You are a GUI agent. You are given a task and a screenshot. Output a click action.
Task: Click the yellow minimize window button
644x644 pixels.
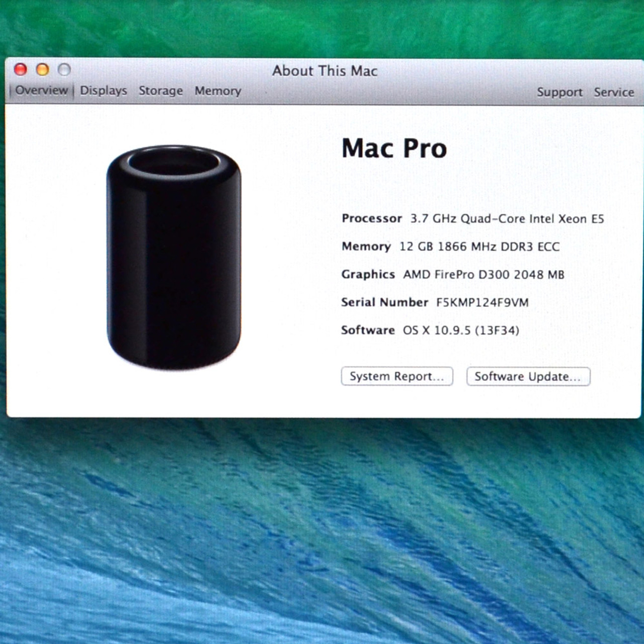(43, 69)
